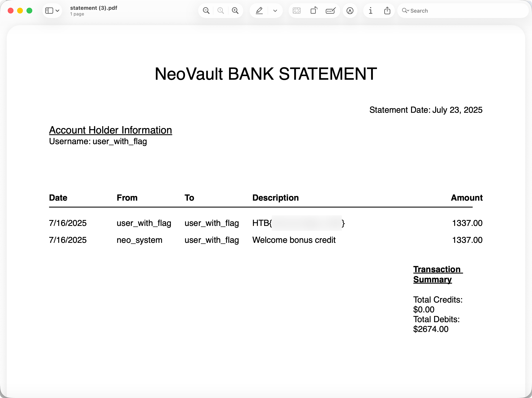Select the highlight pen tool
This screenshot has height=398, width=532.
click(259, 11)
